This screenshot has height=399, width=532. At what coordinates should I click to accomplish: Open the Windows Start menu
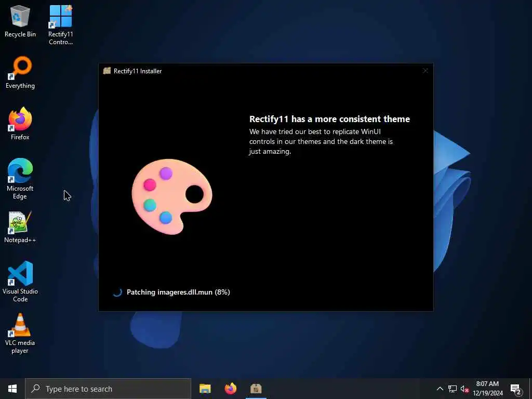point(12,389)
